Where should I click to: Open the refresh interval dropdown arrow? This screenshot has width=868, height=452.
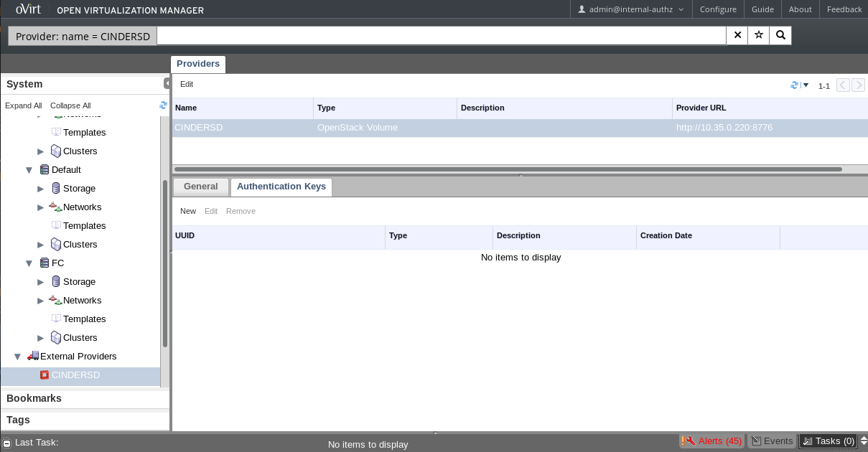click(806, 85)
